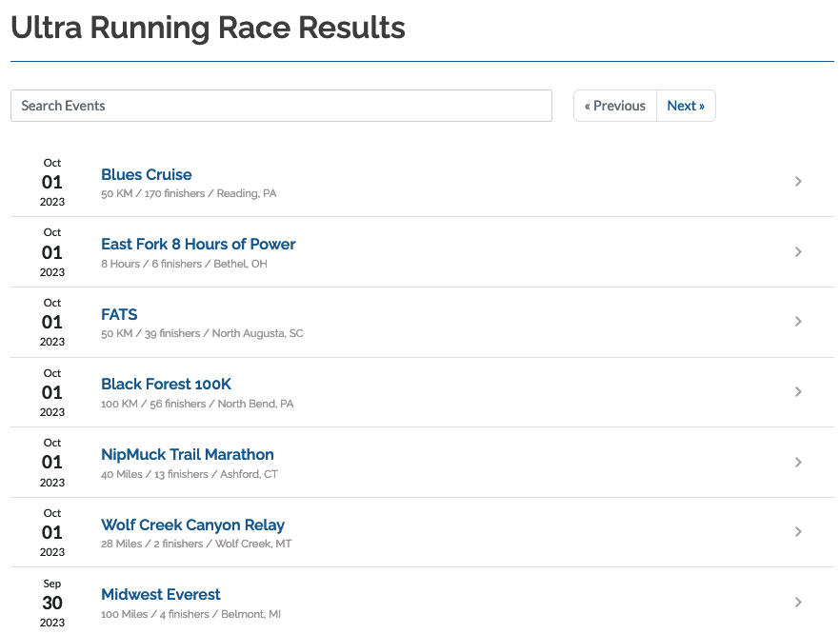The height and width of the screenshot is (634, 840).
Task: Open the Wolf Creek Canyon Relay link
Action: (192, 525)
